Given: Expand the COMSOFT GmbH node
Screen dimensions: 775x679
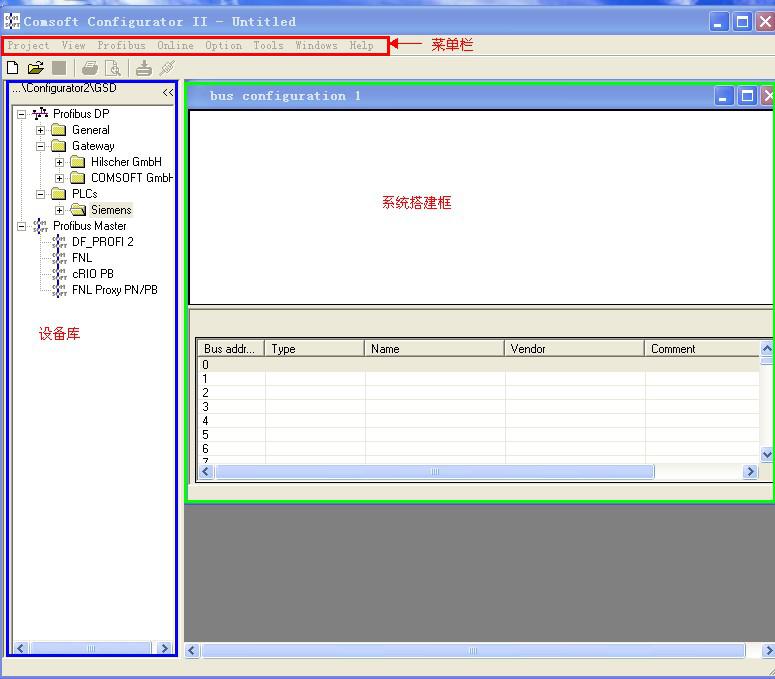Looking at the screenshot, I should point(59,178).
